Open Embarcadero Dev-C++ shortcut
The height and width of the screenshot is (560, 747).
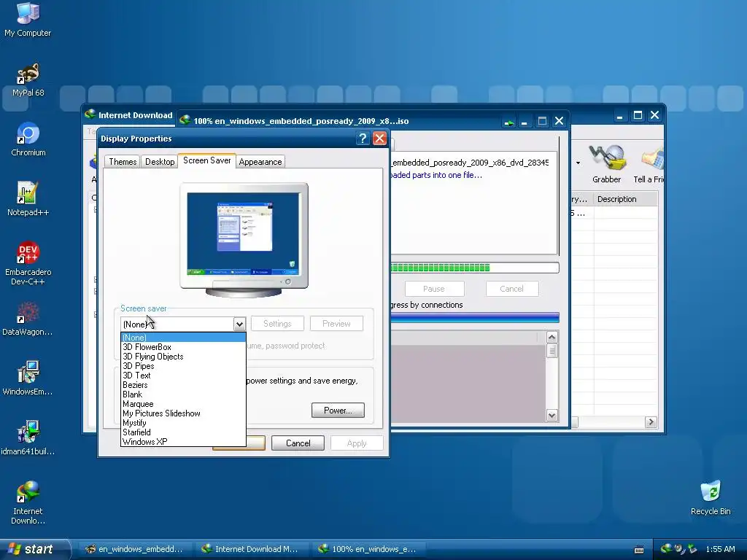[28, 263]
